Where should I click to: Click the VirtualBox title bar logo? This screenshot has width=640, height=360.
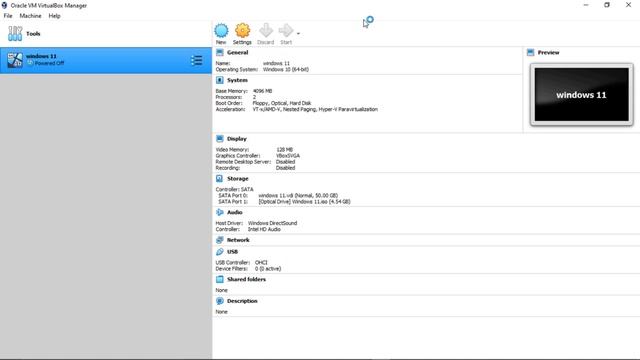[4, 5]
